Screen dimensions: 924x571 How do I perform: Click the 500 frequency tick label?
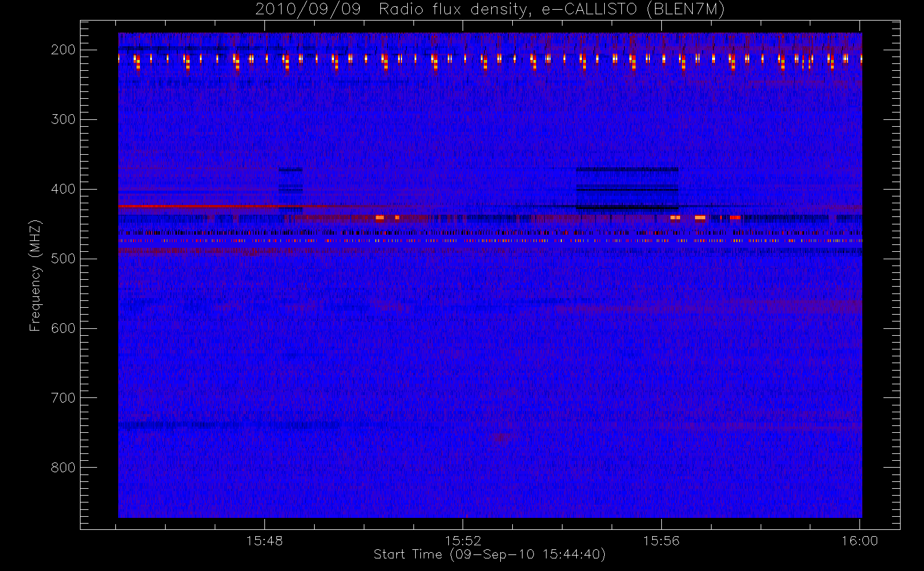[63, 259]
